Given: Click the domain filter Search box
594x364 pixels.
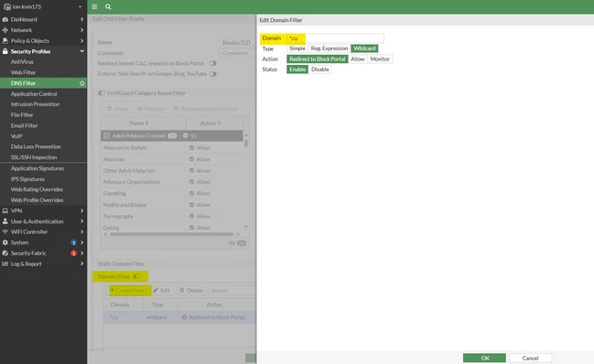Looking at the screenshot, I should click(232, 291).
